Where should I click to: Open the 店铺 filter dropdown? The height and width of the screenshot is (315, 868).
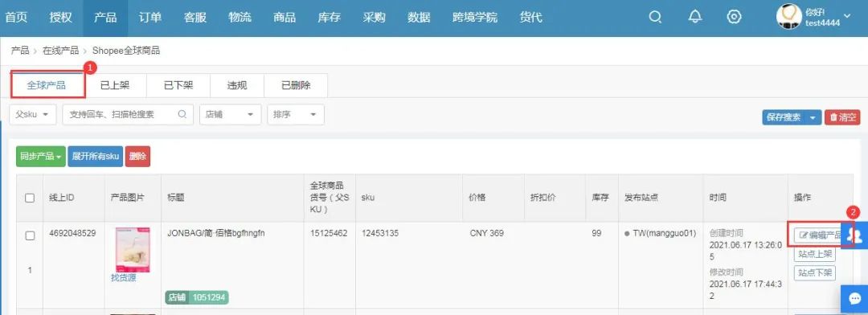point(230,115)
